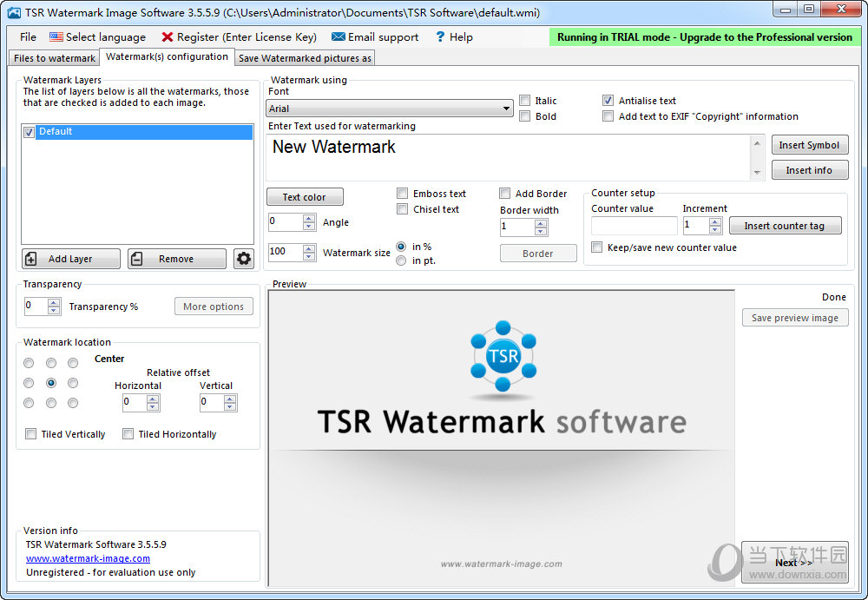
Task: Click the plus icon on Add Layer
Action: 33,258
